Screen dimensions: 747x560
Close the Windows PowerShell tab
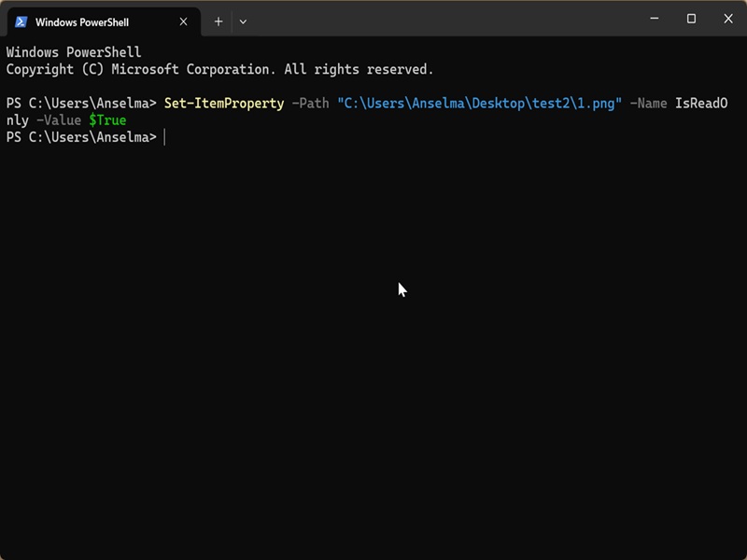pyautogui.click(x=183, y=21)
